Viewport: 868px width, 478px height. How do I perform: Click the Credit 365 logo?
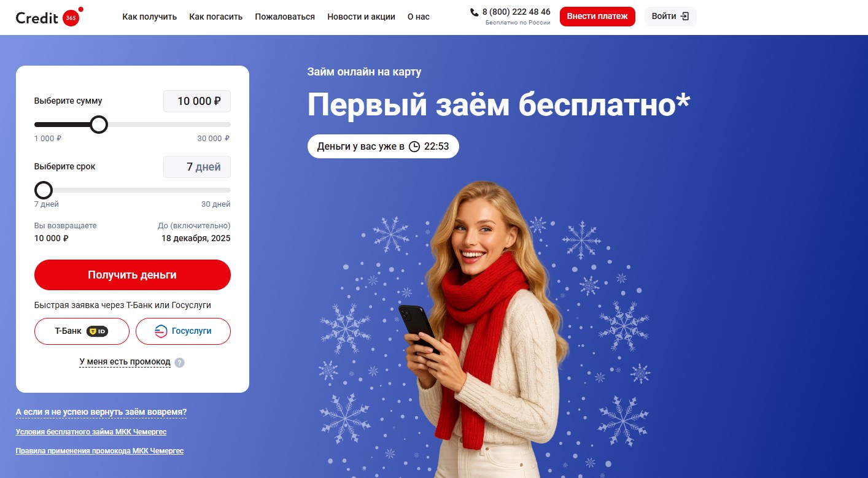tap(50, 17)
